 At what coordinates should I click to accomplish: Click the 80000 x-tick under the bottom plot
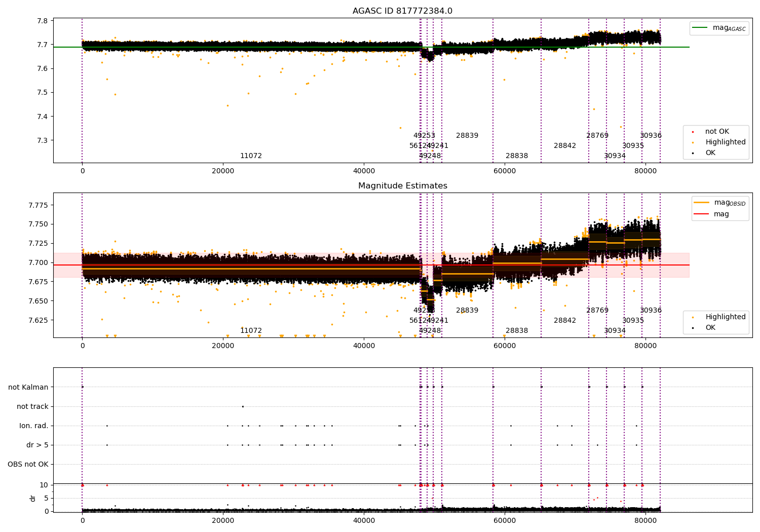point(645,520)
